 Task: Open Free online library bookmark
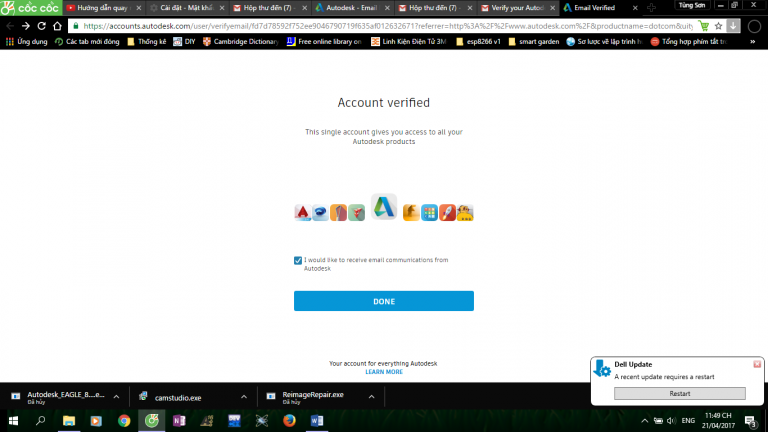(324, 42)
